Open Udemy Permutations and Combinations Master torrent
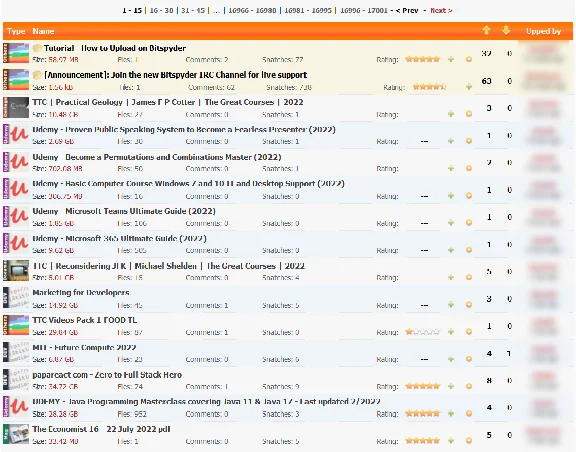Viewport: 576px width, 452px height. click(x=157, y=157)
